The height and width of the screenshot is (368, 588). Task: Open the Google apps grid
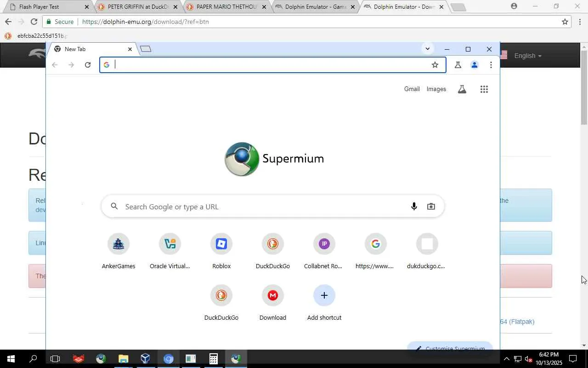[484, 89]
